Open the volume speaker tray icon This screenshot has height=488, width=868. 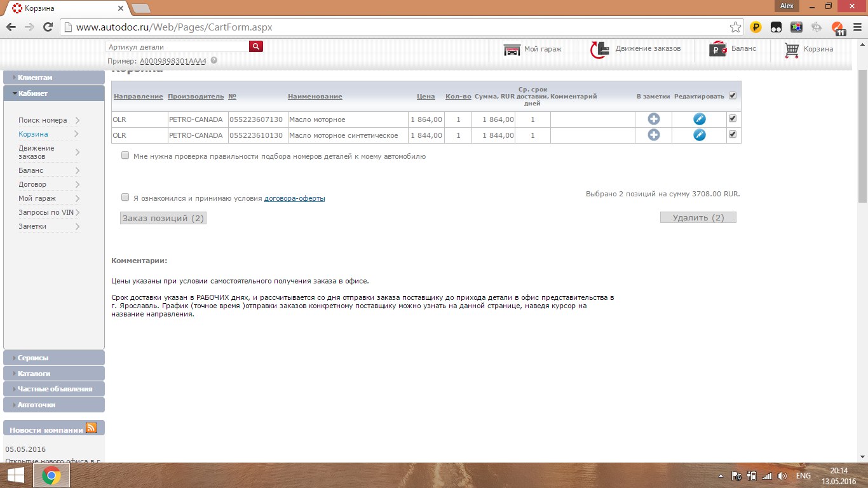point(782,476)
